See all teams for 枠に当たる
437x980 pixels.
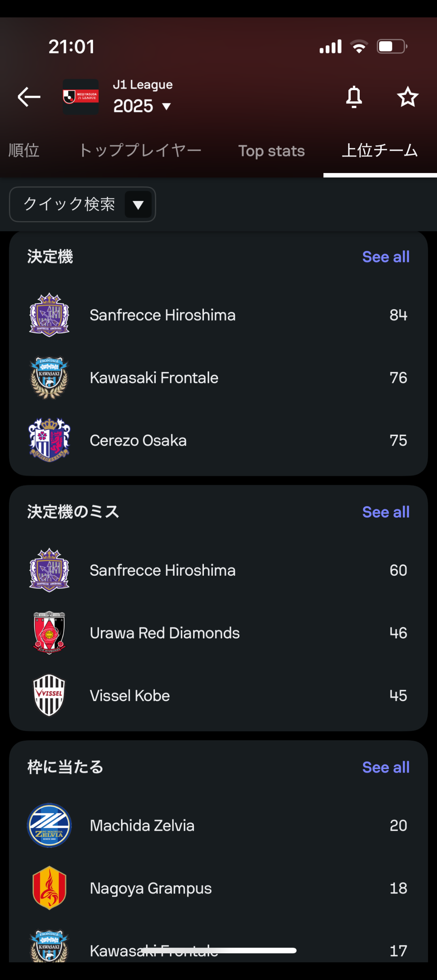pos(386,767)
